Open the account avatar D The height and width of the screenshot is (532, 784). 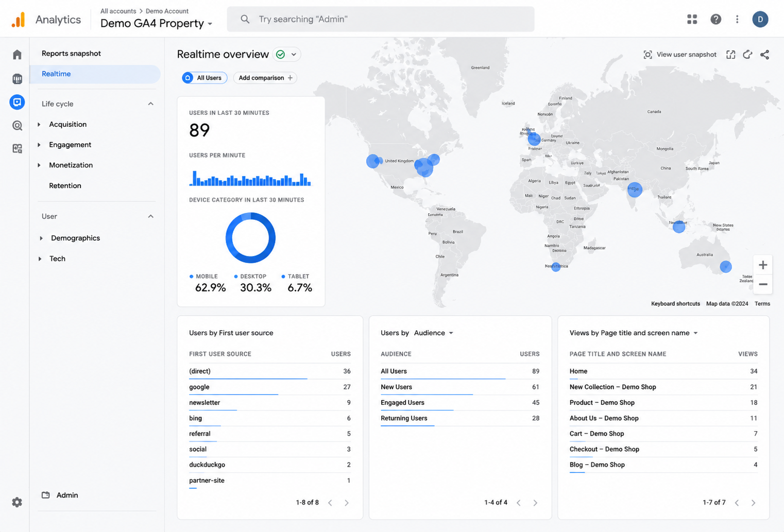click(x=760, y=19)
